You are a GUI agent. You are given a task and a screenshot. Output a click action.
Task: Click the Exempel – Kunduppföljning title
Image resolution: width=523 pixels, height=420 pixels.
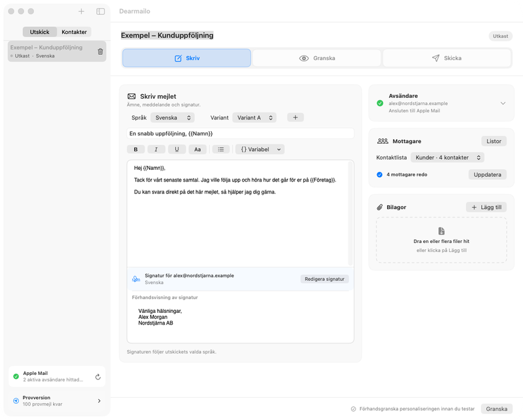coord(167,35)
